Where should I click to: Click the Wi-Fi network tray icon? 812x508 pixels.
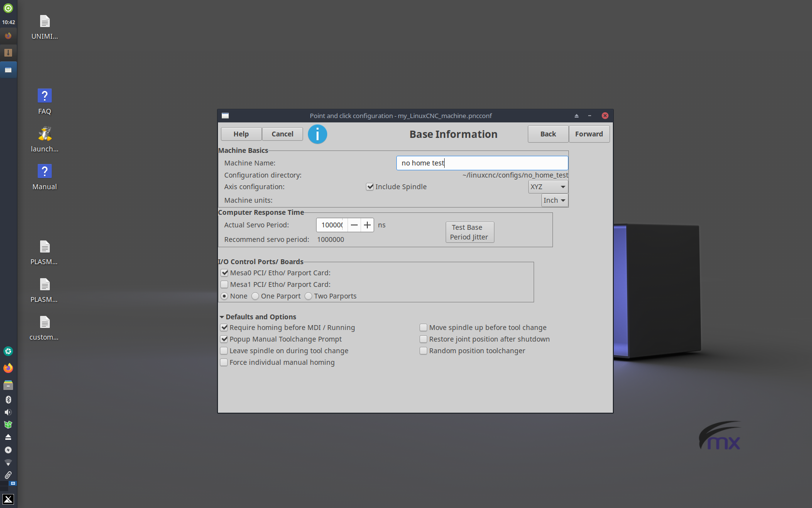pos(8,463)
